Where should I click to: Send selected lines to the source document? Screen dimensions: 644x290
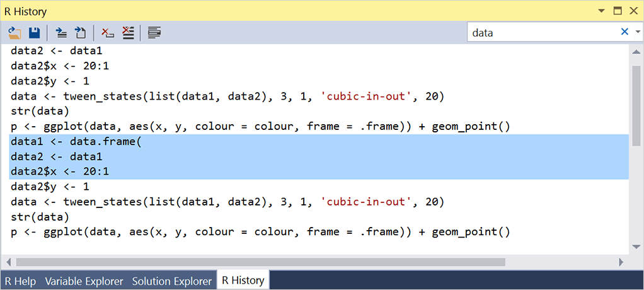point(80,32)
